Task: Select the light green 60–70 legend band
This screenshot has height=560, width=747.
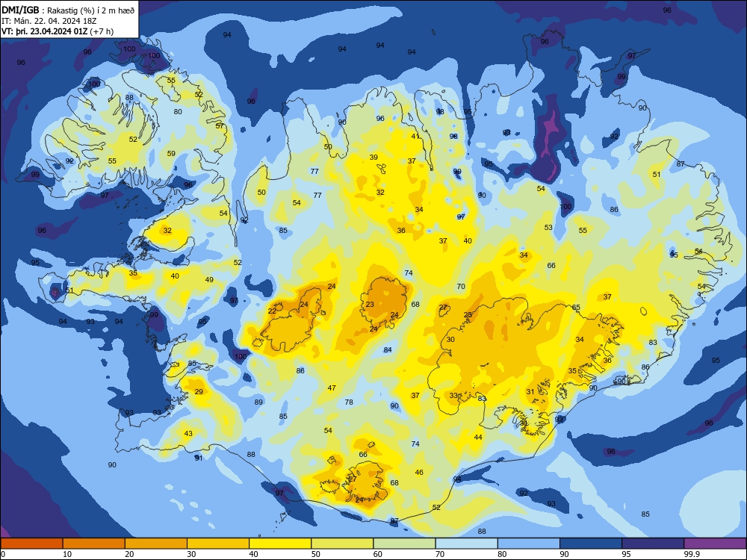Action: click(404, 544)
